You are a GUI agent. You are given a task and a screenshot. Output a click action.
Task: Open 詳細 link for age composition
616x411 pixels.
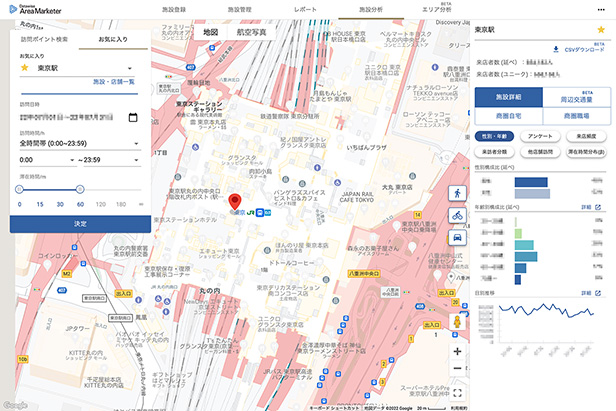(586, 207)
